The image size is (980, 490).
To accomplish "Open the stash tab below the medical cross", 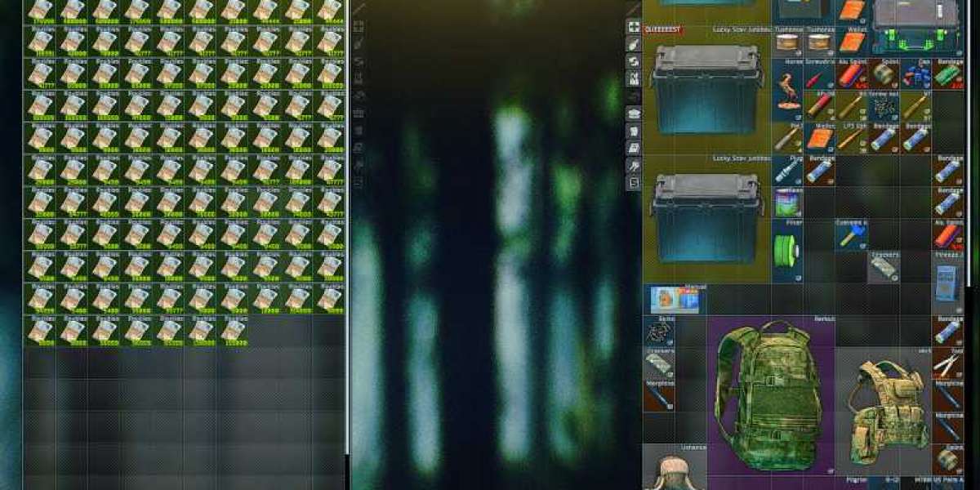I will pyautogui.click(x=633, y=44).
